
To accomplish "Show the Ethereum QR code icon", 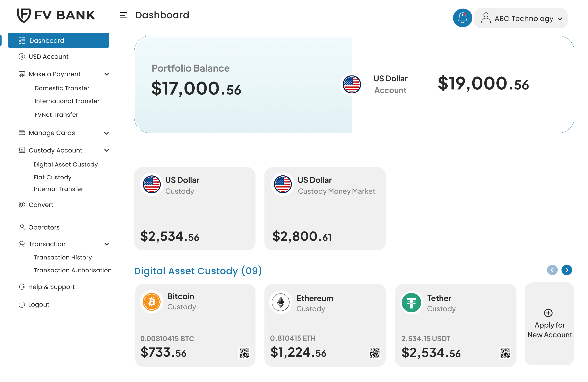I will (x=374, y=353).
